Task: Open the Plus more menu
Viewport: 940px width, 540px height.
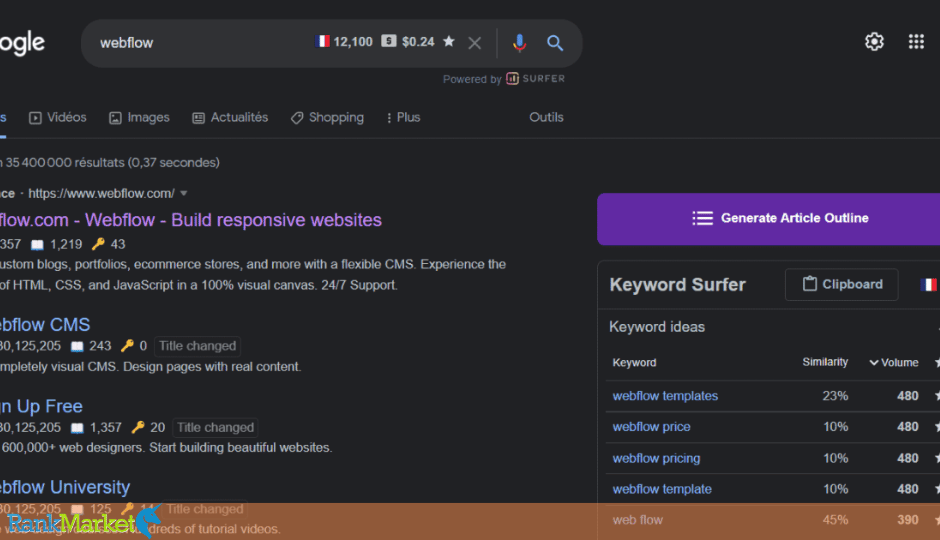Action: [403, 117]
